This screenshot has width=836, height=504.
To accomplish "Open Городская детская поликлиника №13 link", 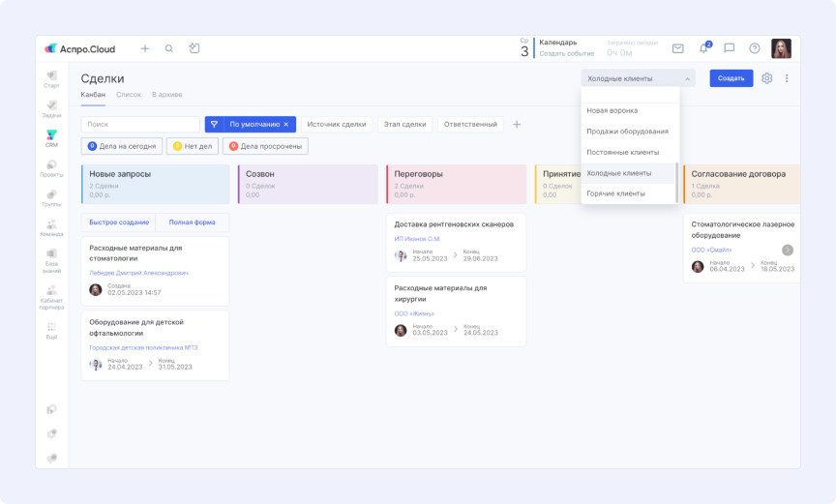I will point(143,347).
